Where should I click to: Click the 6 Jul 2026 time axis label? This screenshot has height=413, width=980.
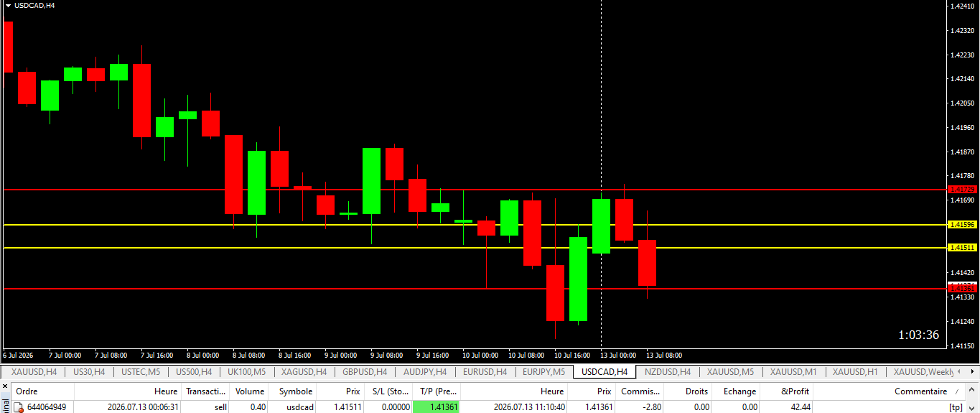18,355
